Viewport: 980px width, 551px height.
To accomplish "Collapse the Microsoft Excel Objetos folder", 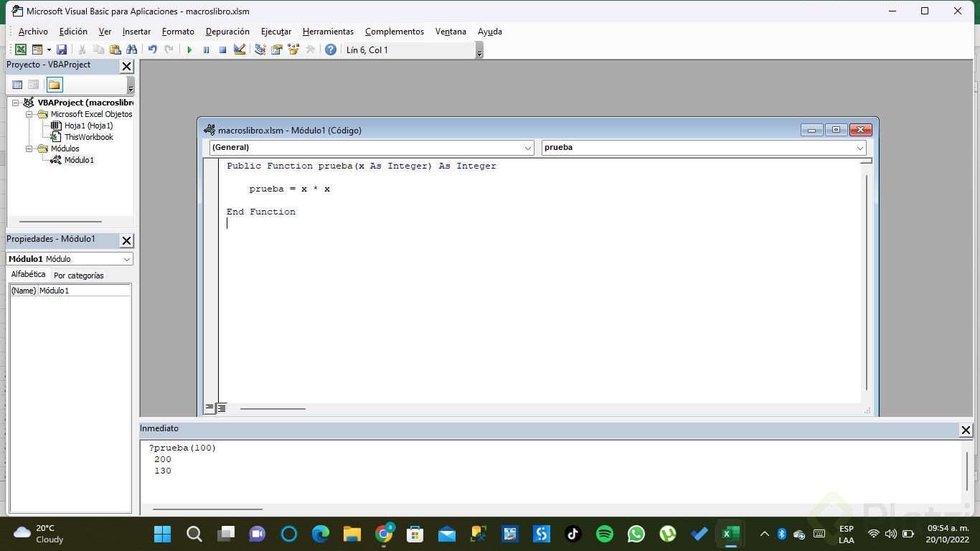I will [29, 114].
